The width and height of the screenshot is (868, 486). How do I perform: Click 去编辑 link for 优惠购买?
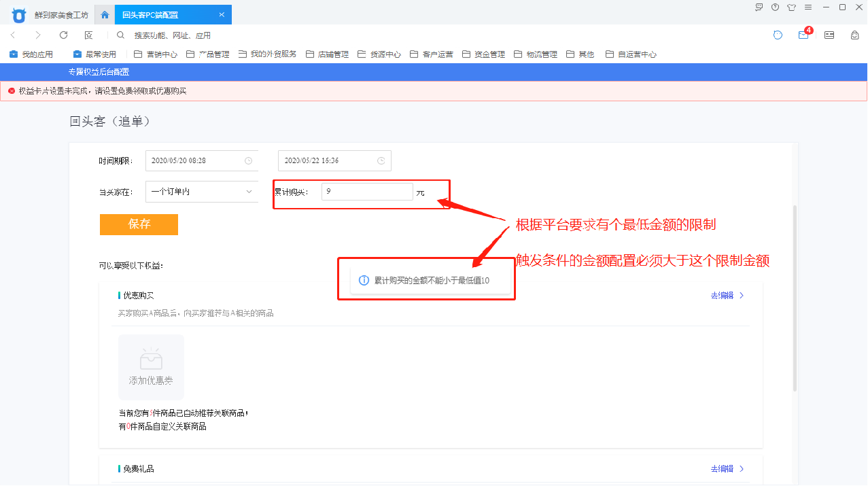click(x=727, y=296)
